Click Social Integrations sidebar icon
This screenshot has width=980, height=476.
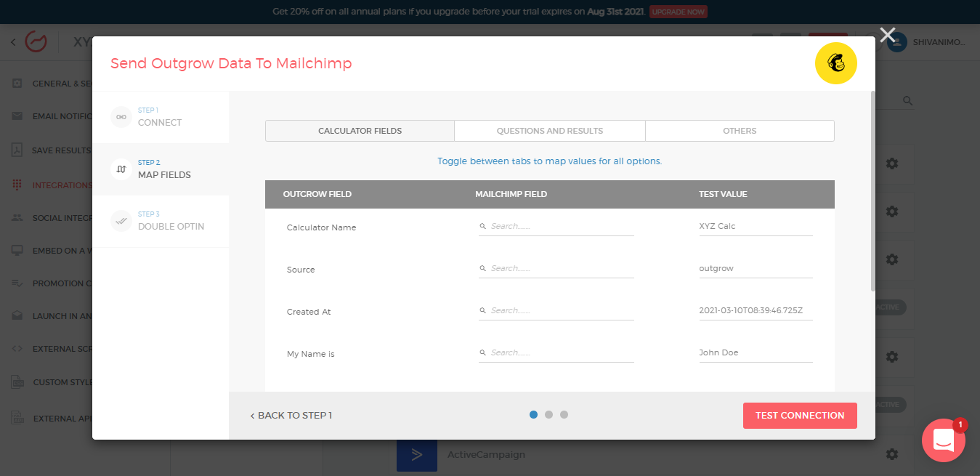click(17, 218)
